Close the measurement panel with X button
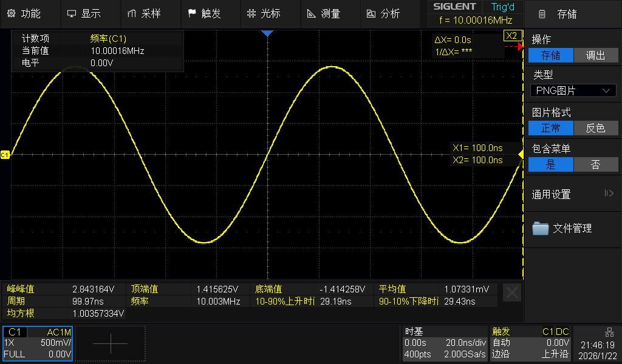 point(512,293)
